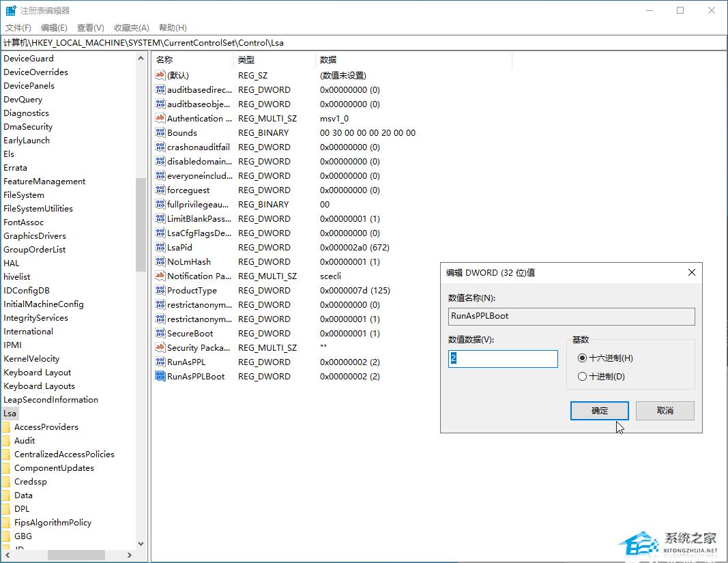Click the RunAsPPL DWORD value icon
The height and width of the screenshot is (563, 728).
pyautogui.click(x=160, y=362)
